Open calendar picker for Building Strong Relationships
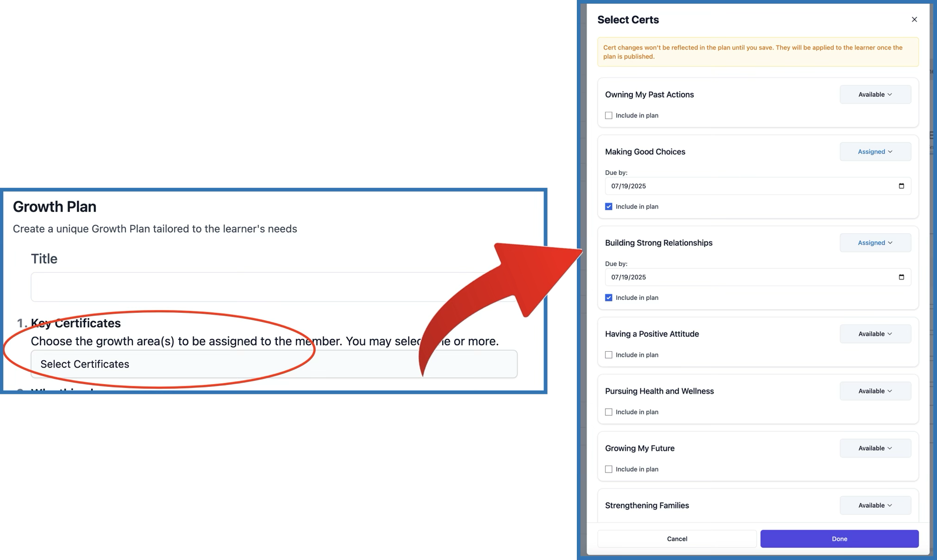The image size is (937, 560). coord(901,277)
